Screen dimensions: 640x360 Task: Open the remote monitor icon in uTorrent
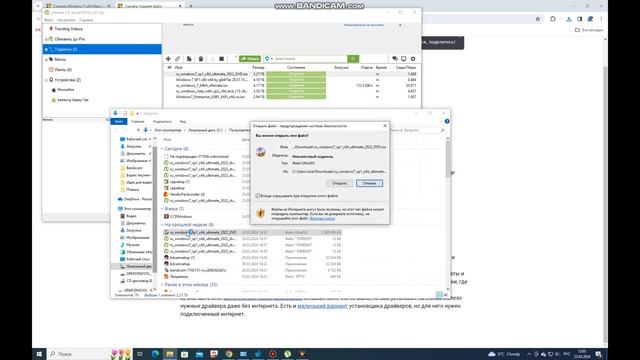click(404, 59)
